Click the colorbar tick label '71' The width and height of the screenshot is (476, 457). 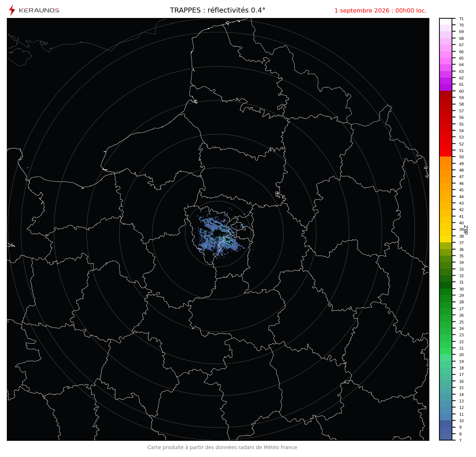pos(461,19)
